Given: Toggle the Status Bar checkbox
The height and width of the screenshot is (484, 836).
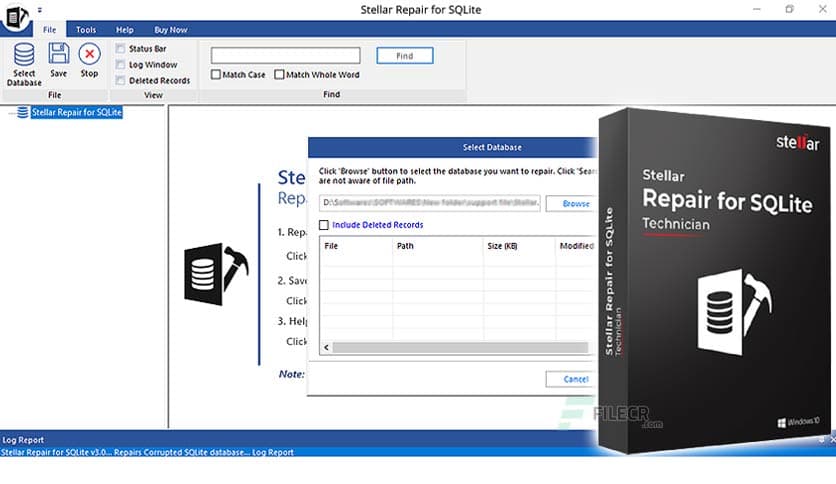Looking at the screenshot, I should (120, 49).
